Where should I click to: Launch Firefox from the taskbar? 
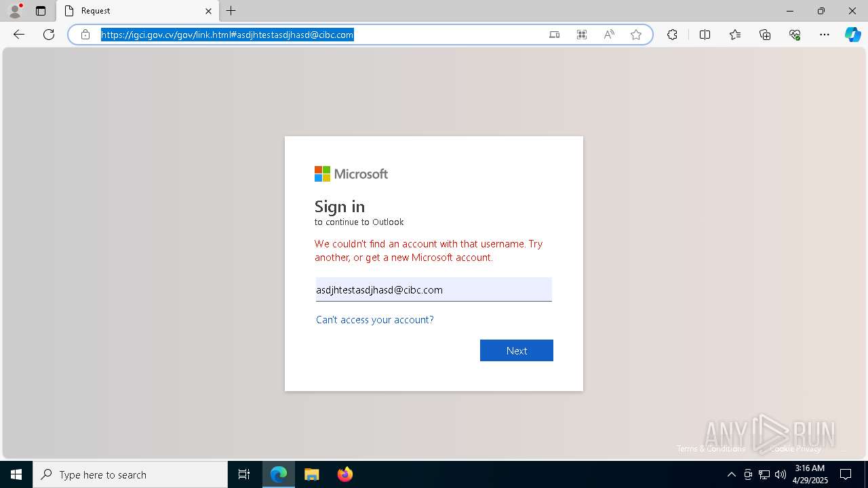click(344, 474)
